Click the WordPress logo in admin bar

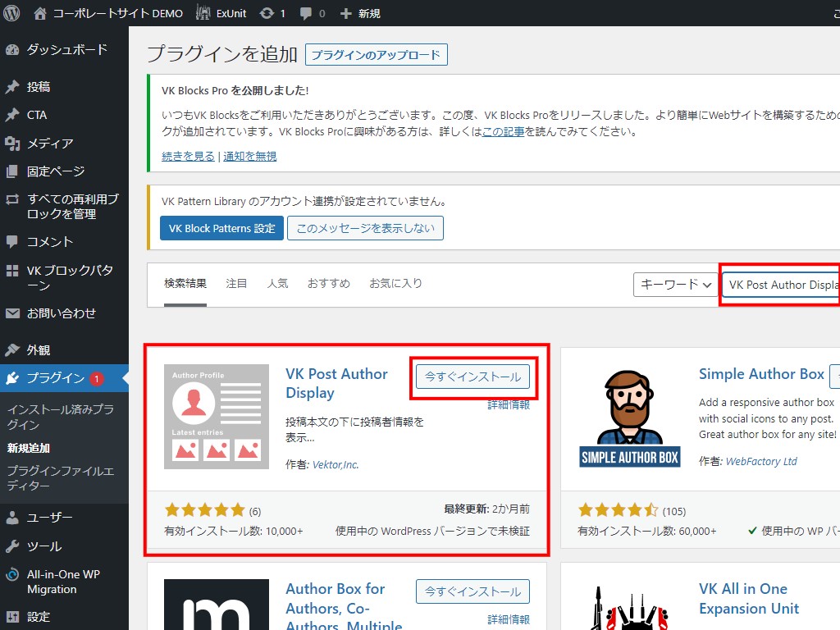pos(11,13)
